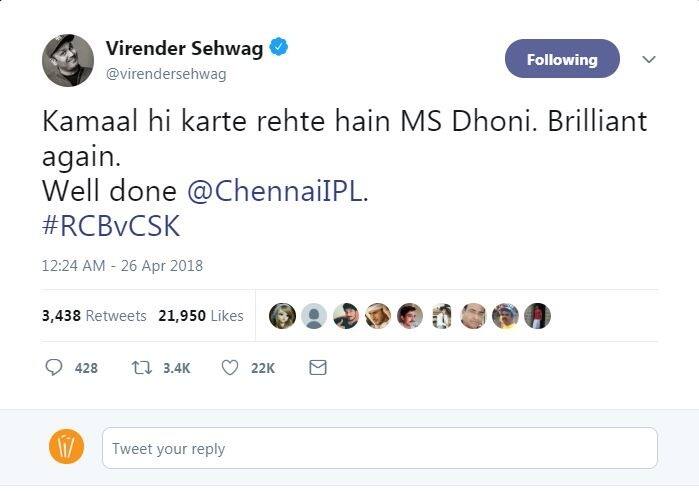Click in the Tweet your reply field
The width and height of the screenshot is (699, 491).
pos(380,448)
